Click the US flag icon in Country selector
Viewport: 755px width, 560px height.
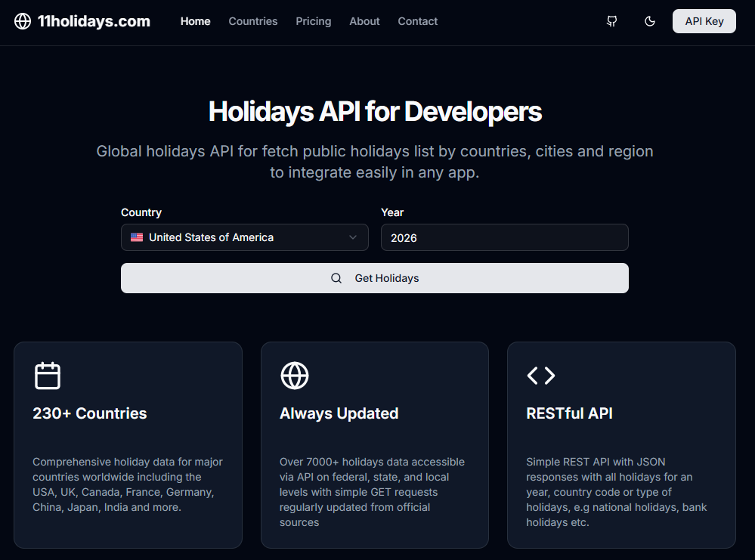[x=137, y=237]
